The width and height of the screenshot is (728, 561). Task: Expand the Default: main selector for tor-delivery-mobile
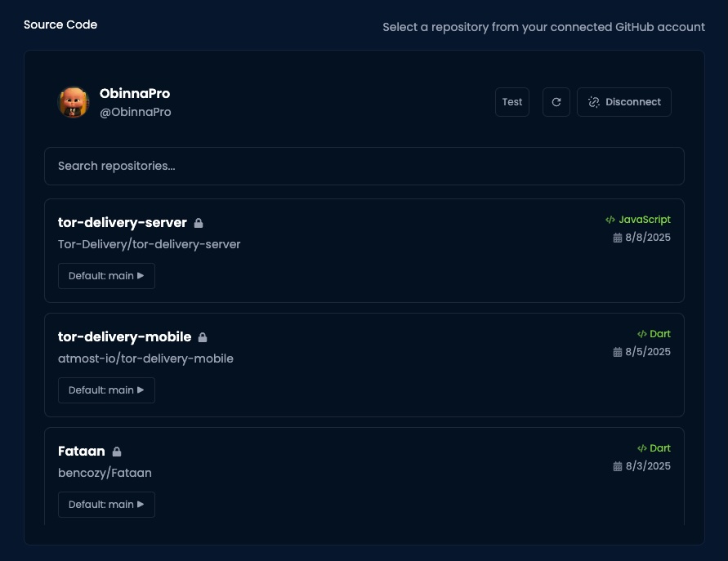[106, 390]
